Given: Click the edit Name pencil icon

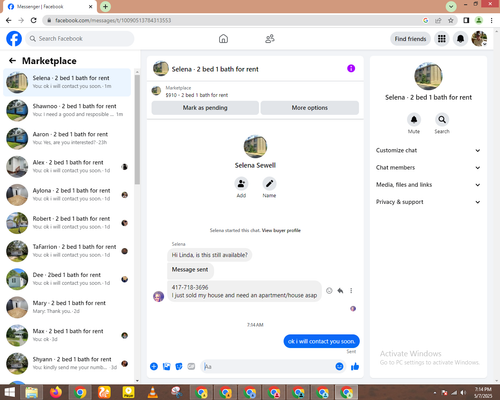Looking at the screenshot, I should [269, 184].
